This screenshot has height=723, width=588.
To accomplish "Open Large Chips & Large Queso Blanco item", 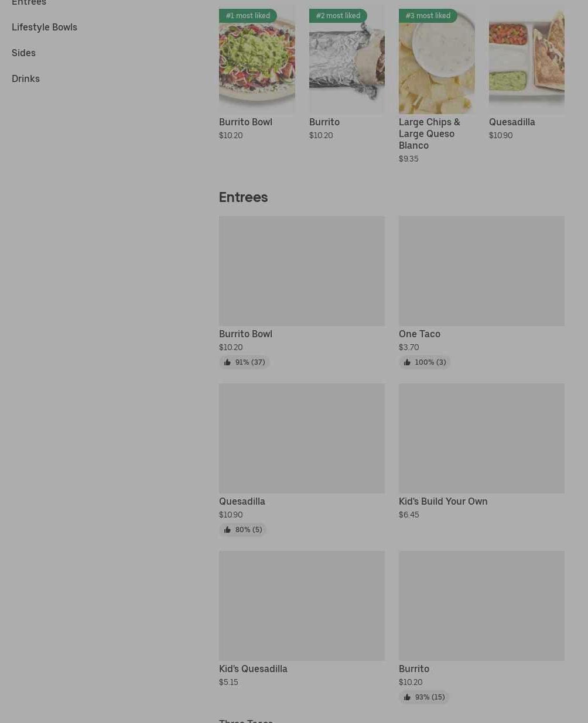I will 429,133.
